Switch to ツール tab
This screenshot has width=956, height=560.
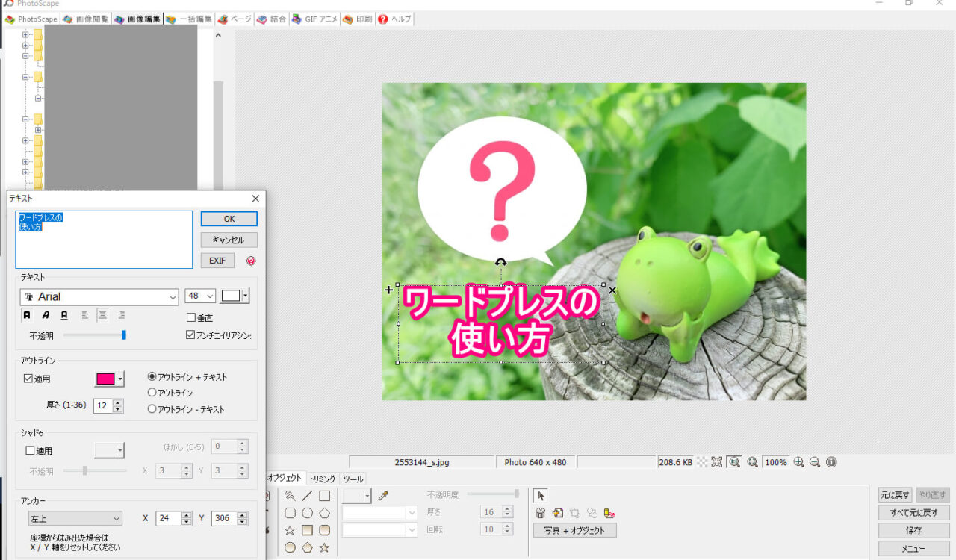coord(353,479)
